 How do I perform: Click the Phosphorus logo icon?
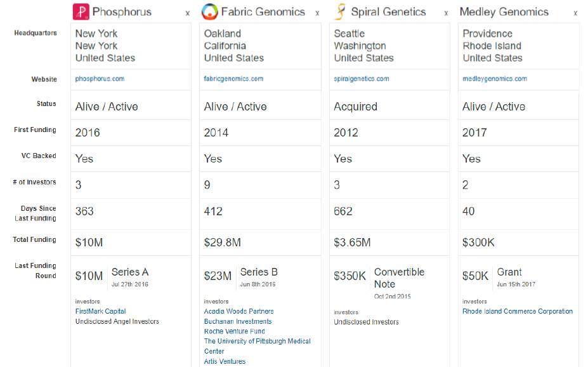pyautogui.click(x=81, y=11)
